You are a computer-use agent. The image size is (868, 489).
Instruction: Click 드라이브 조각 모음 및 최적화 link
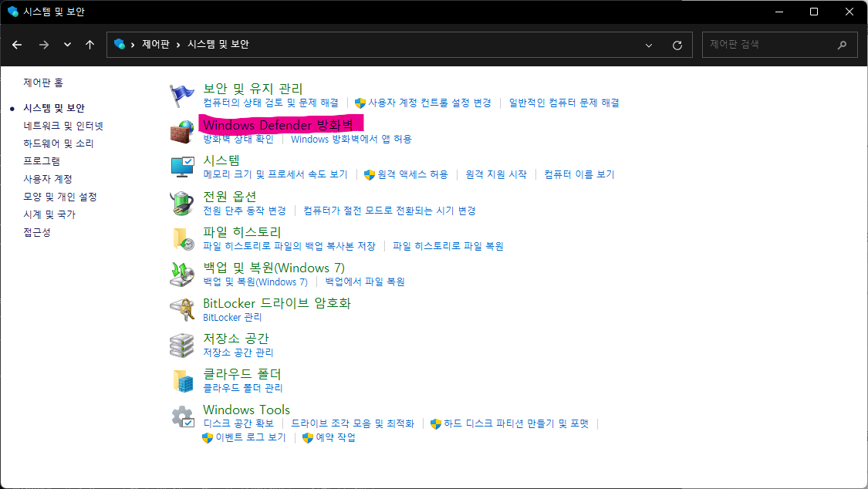coord(353,423)
